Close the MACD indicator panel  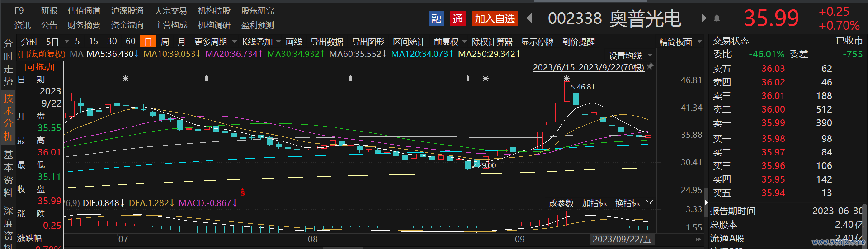650,203
